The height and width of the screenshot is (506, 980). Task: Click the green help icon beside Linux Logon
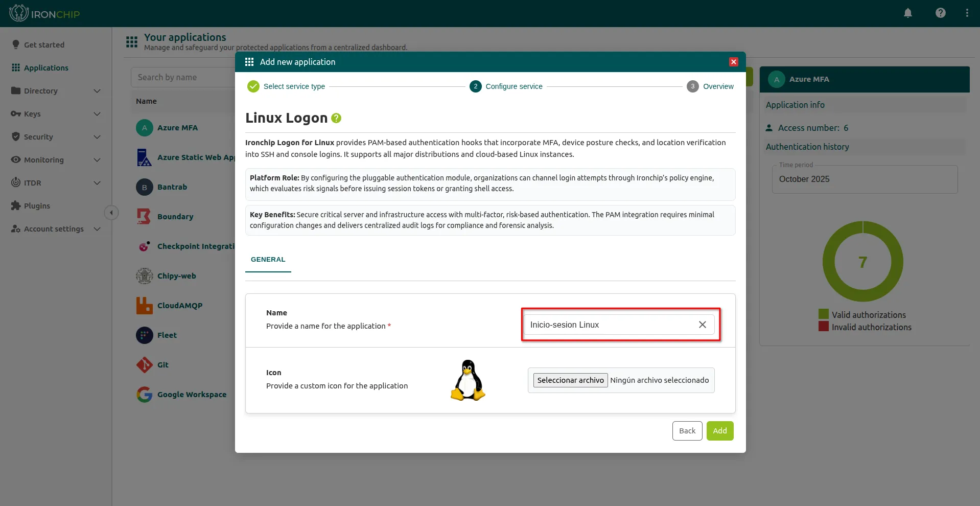(336, 118)
